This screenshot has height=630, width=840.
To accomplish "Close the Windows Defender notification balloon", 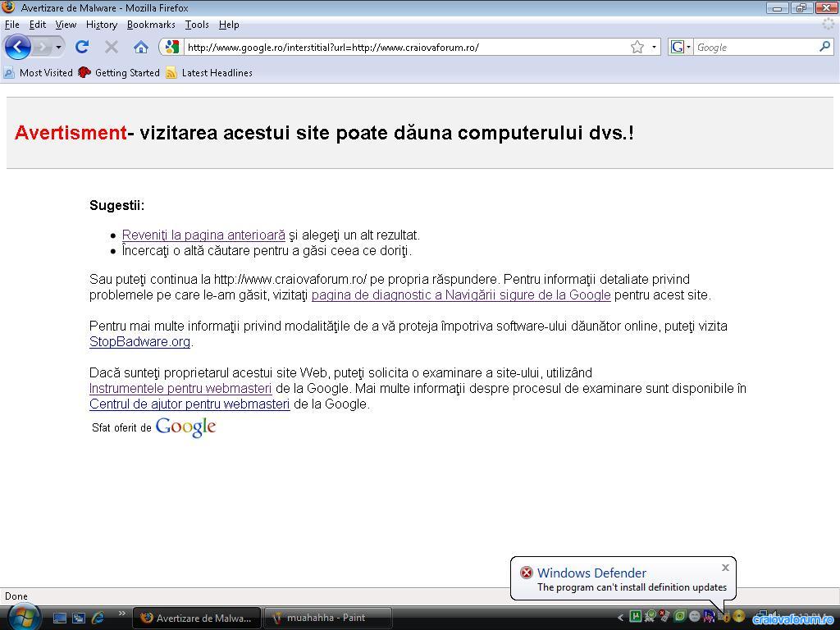I will [x=725, y=568].
